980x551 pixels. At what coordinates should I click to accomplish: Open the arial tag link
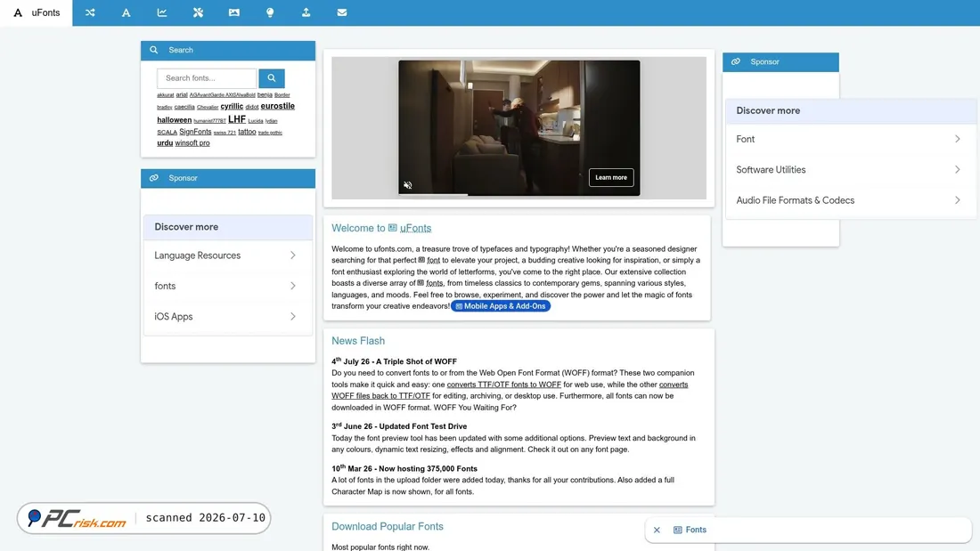pyautogui.click(x=182, y=95)
